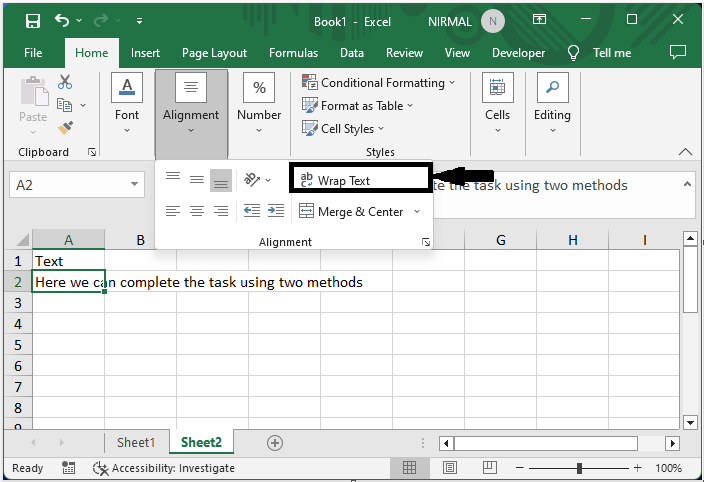Click the Cut scissors icon
The height and width of the screenshot is (482, 704).
click(x=65, y=82)
